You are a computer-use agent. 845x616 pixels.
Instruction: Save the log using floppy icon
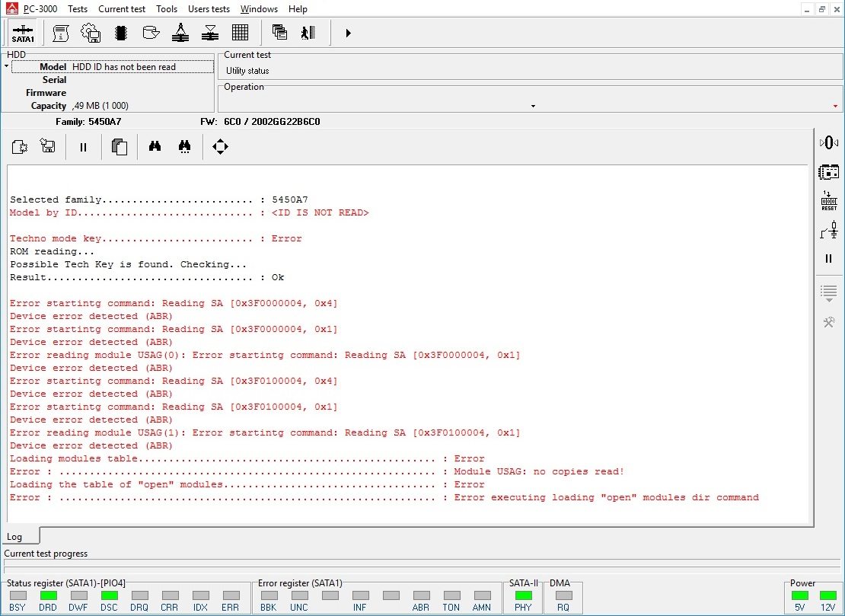tap(48, 145)
